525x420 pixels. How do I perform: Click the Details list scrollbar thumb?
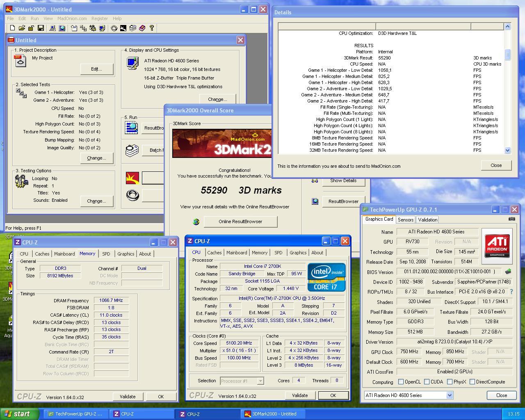point(507,55)
